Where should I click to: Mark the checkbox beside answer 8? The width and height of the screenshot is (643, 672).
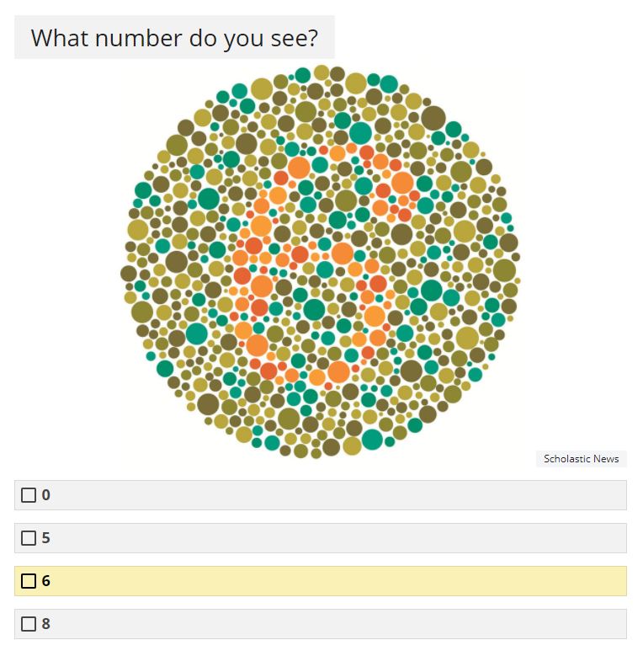[29, 623]
